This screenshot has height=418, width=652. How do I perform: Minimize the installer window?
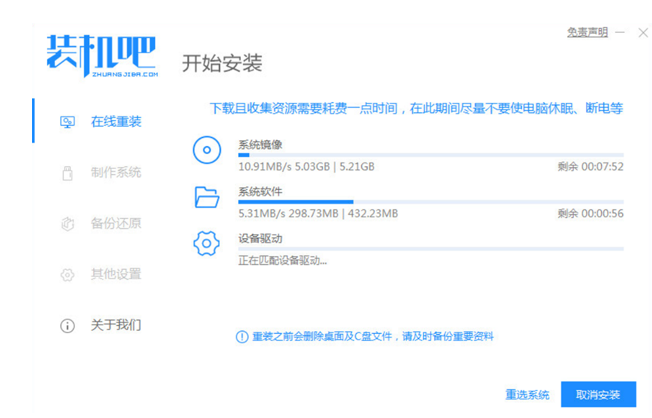pyautogui.click(x=620, y=32)
